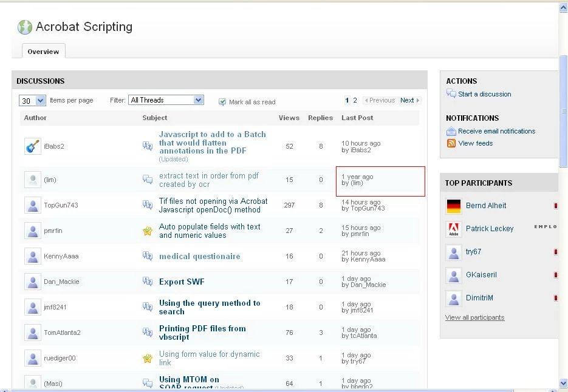The height and width of the screenshot is (392, 568).
Task: Click the TopGun743 author name
Action: tap(61, 205)
